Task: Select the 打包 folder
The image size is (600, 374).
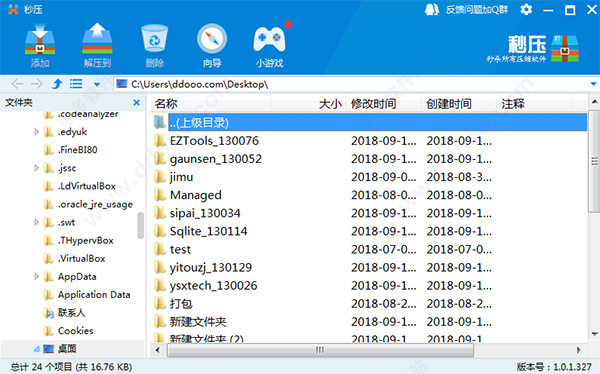Action: [x=181, y=304]
